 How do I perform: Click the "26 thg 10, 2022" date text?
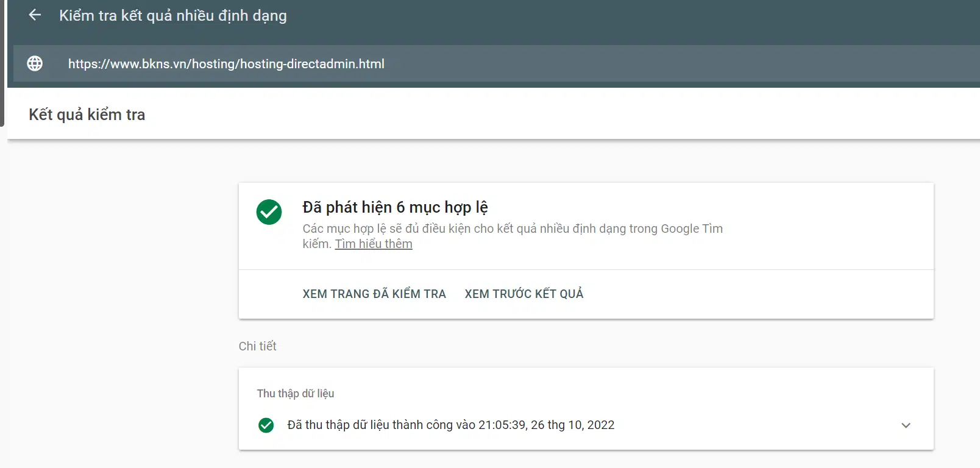point(572,425)
